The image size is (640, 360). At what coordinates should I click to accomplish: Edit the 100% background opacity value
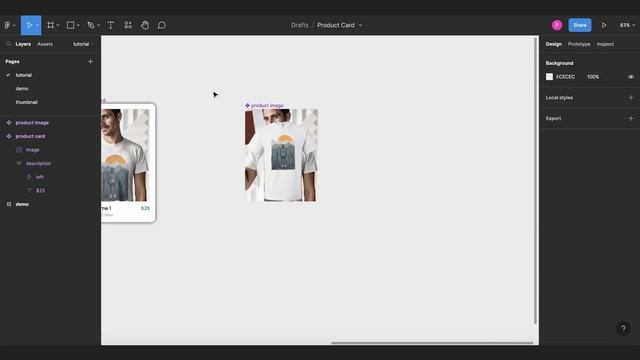(x=593, y=77)
